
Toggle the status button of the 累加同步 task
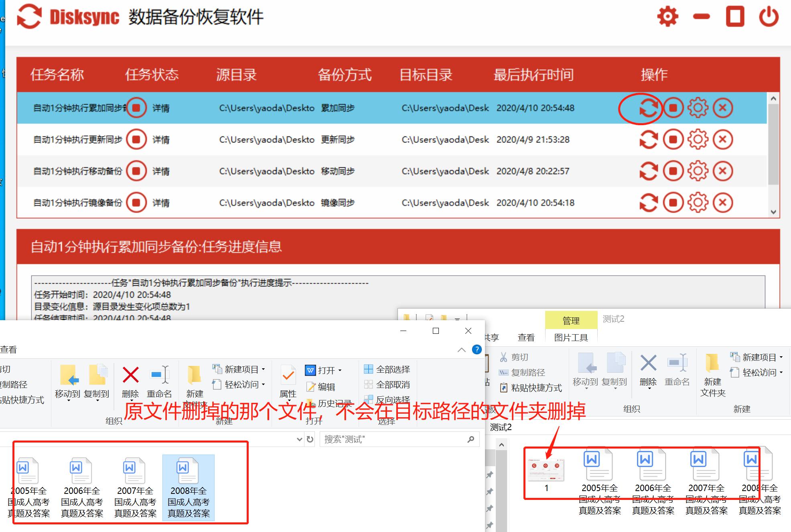136,108
